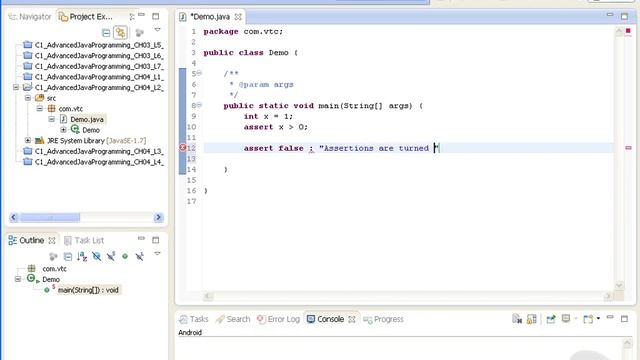640x360 pixels.
Task: Close the Outline view tab
Action: 52,241
